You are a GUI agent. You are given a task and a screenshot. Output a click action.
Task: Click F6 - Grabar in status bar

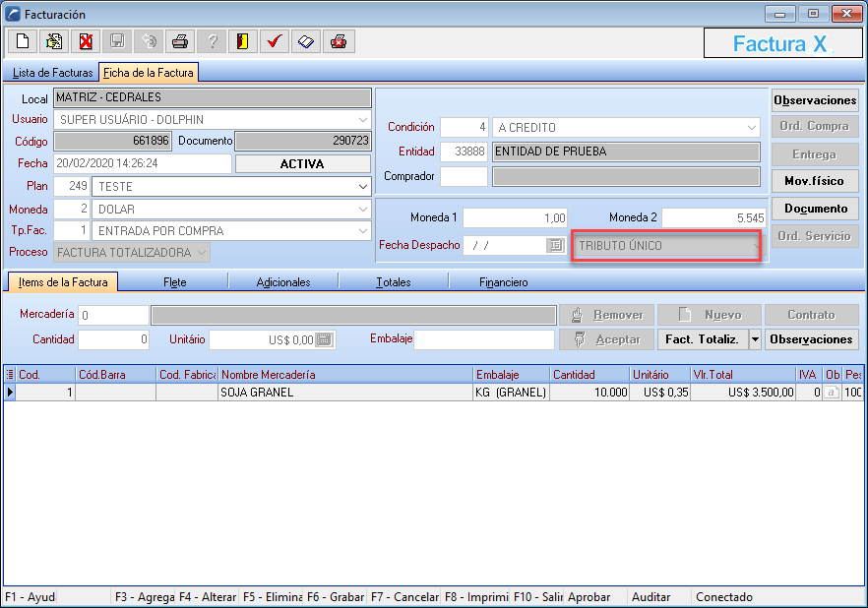(336, 597)
